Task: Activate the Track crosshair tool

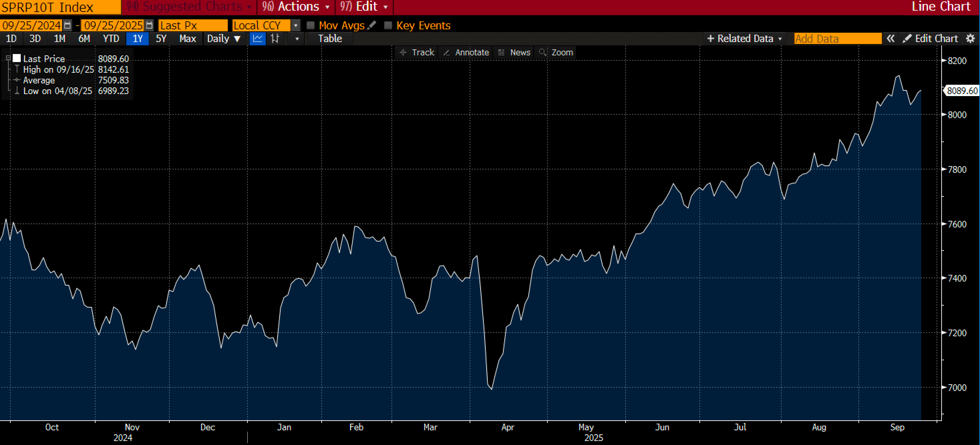Action: tap(417, 52)
